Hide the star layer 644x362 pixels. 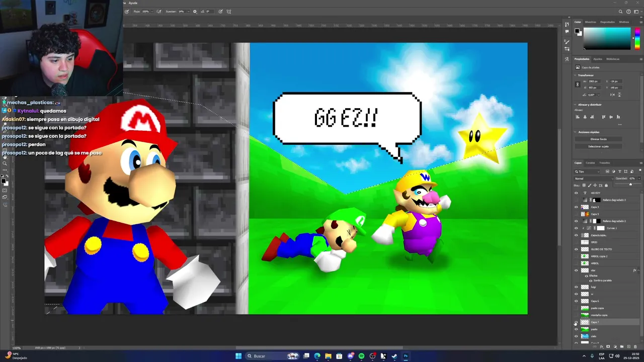pyautogui.click(x=576, y=270)
